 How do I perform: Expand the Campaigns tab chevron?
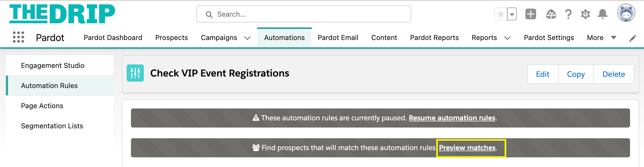247,38
